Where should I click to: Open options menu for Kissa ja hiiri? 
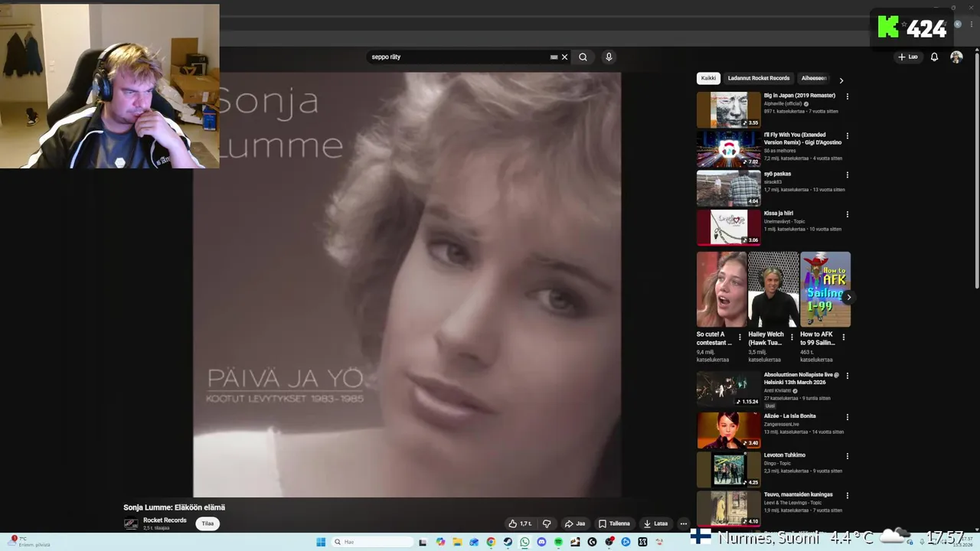pos(847,214)
